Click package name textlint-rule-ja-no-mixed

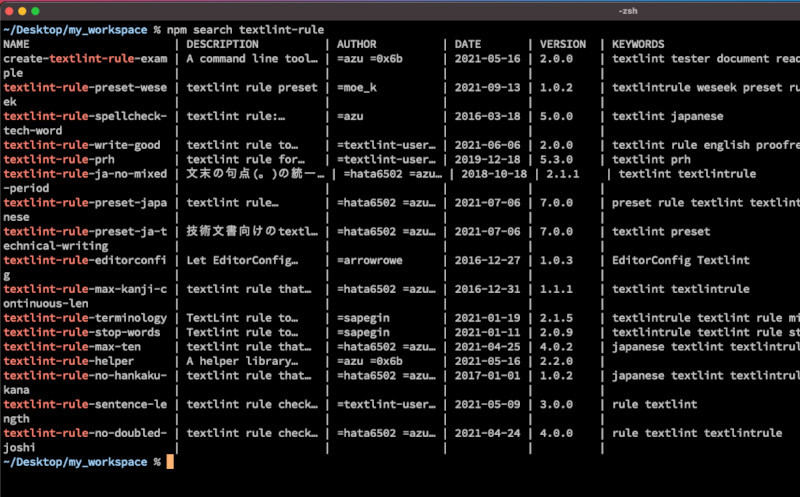[x=85, y=173]
